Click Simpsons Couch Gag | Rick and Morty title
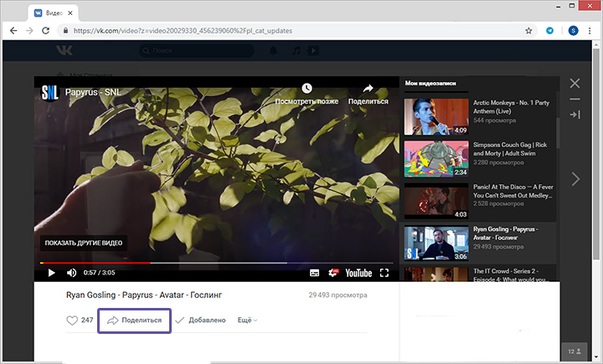Screen dimensions: 603x364 point(510,149)
